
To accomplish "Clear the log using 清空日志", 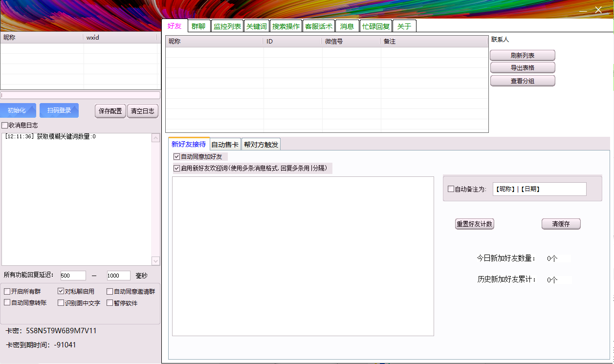I will pos(142,111).
